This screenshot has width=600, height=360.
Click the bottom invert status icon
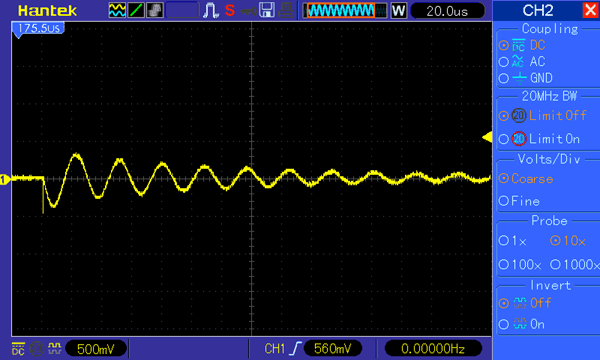coord(54,348)
